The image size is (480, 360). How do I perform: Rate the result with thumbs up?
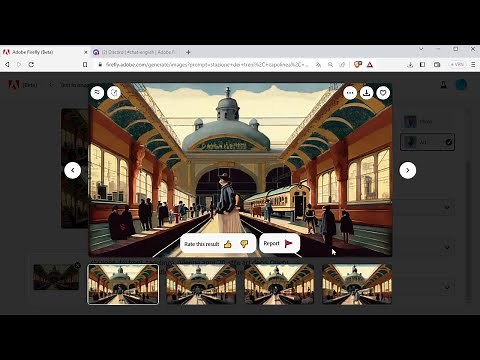click(228, 244)
